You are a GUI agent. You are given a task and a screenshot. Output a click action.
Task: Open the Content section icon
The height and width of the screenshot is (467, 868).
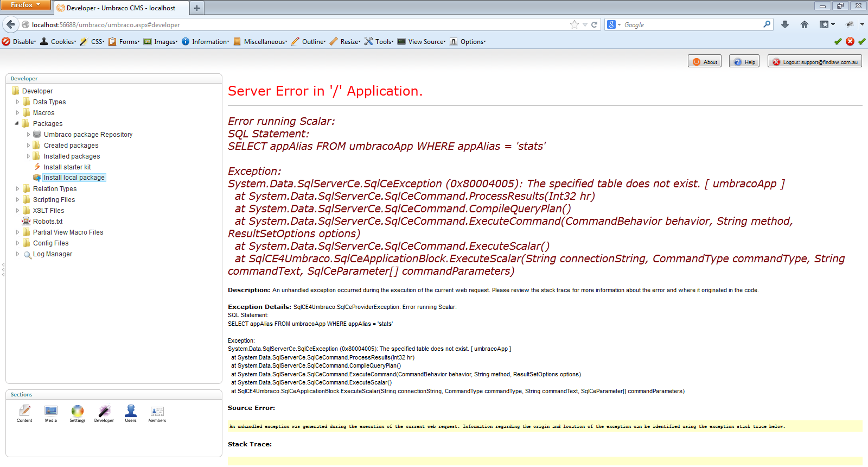(24, 411)
